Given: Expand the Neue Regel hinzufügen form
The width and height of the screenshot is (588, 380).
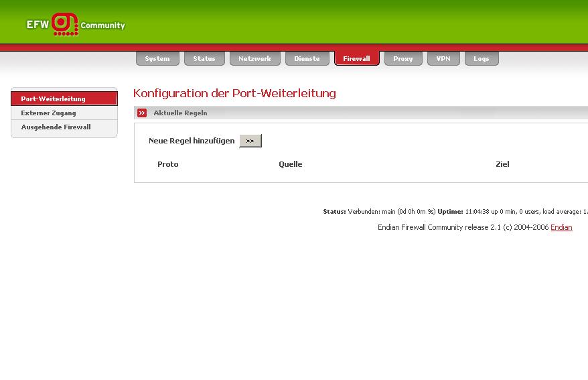Looking at the screenshot, I should (250, 141).
